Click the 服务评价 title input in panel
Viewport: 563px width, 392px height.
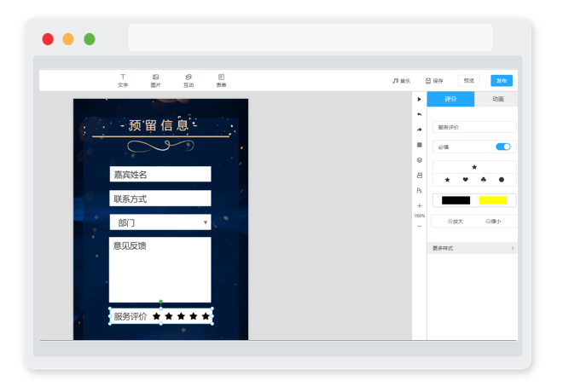474,127
